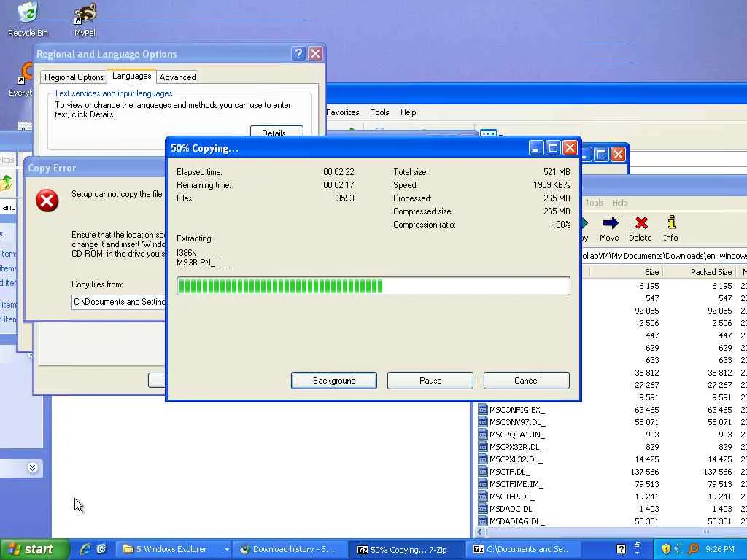Select MSCONV97.DL_ file in 7-Zip list
747x560 pixels.
pyautogui.click(x=511, y=422)
